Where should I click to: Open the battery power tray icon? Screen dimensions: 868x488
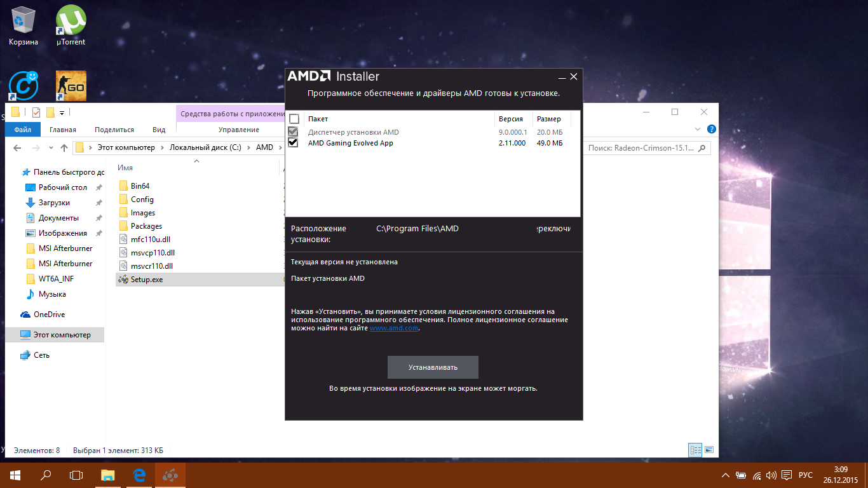(741, 475)
